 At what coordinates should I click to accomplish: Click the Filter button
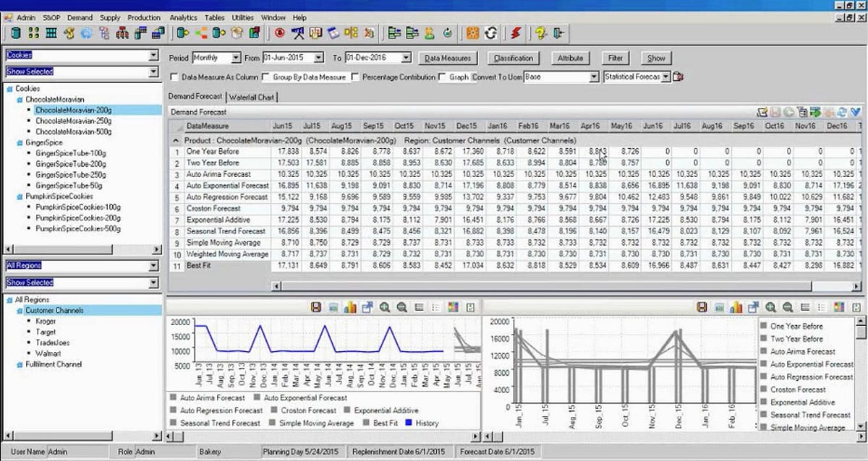[x=616, y=58]
